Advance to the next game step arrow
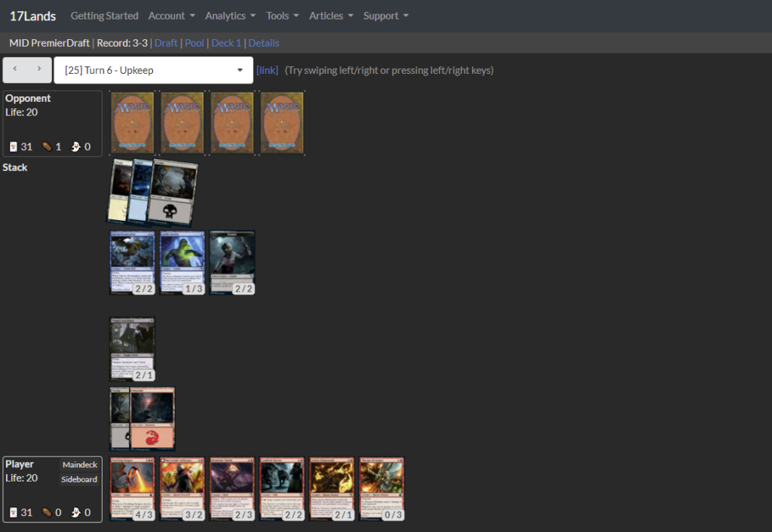The width and height of the screenshot is (772, 532). click(39, 69)
